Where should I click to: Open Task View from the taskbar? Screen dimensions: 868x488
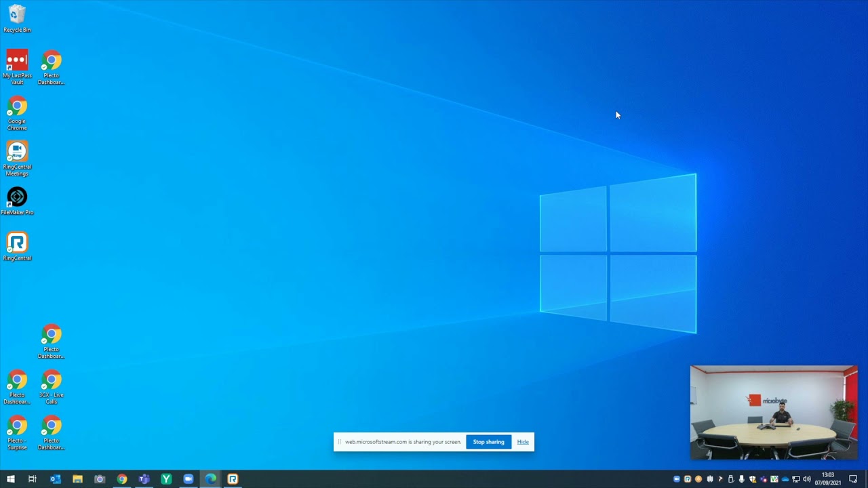[x=33, y=479]
